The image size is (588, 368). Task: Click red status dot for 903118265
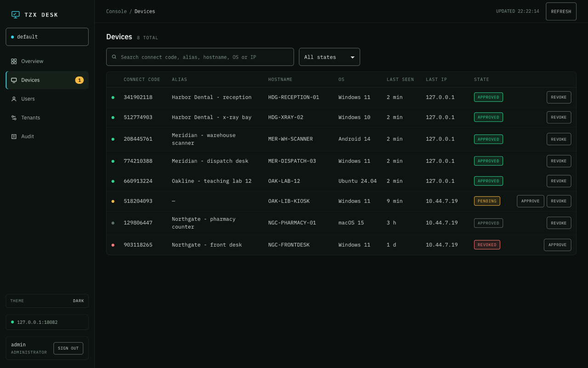[x=113, y=245]
